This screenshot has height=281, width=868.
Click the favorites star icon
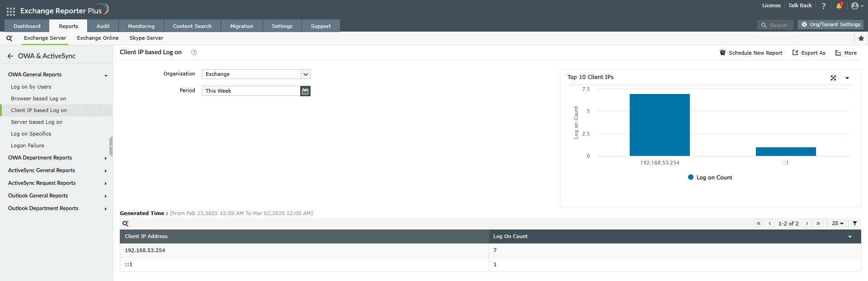861,38
